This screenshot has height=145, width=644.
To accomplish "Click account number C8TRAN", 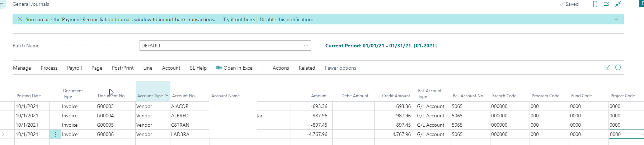I will tap(180, 125).
